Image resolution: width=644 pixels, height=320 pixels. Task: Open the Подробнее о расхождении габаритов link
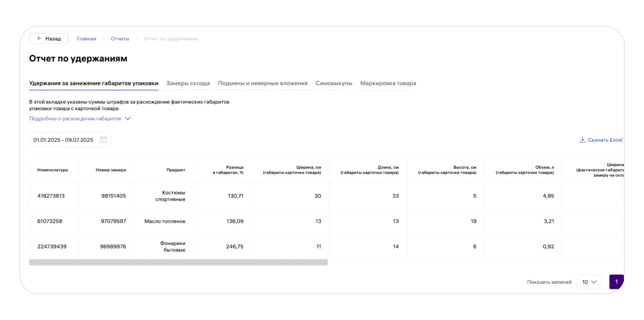pyautogui.click(x=75, y=119)
